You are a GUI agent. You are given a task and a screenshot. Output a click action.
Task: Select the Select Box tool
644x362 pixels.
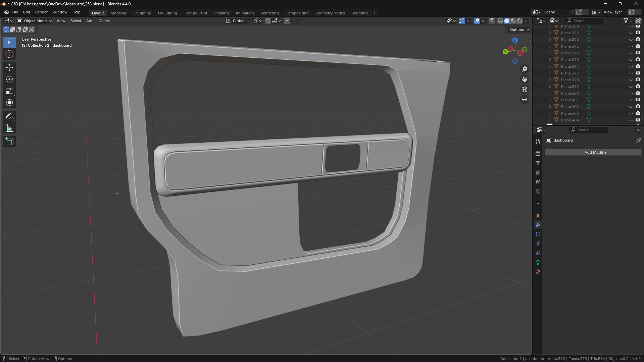coord(9,42)
